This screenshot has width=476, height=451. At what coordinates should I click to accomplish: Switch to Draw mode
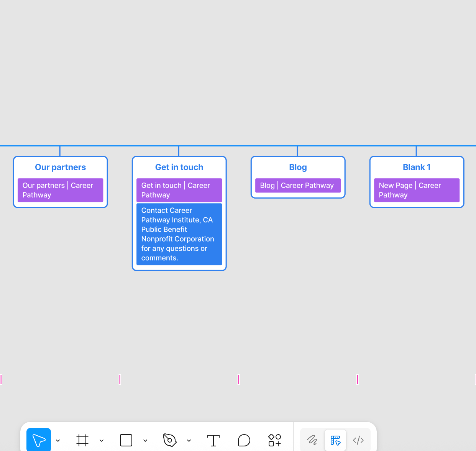pyautogui.click(x=312, y=440)
